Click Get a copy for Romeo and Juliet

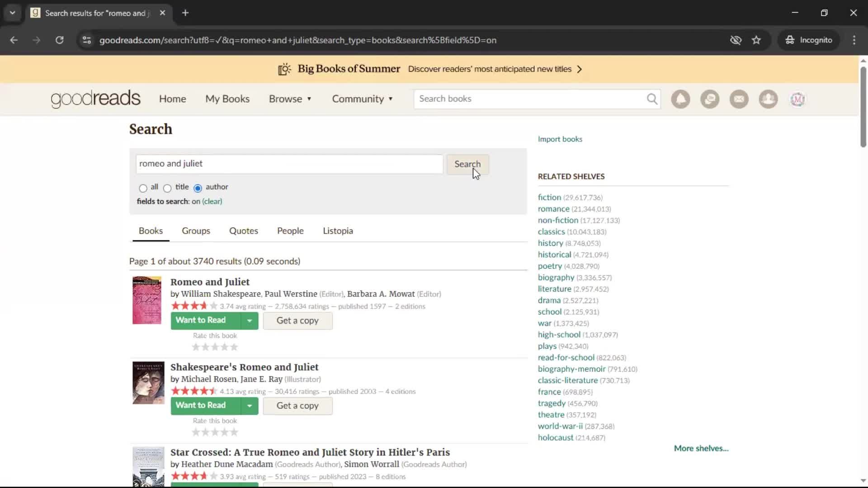[x=297, y=321]
